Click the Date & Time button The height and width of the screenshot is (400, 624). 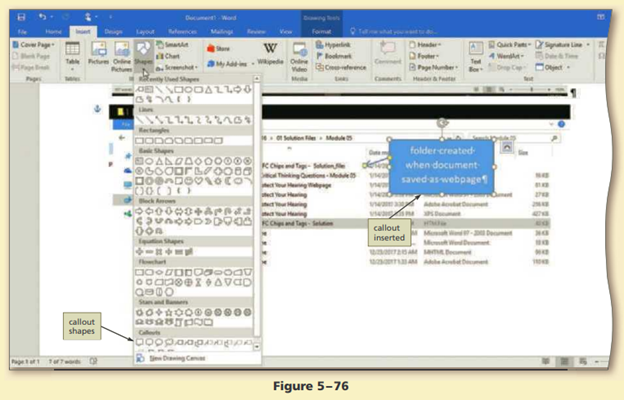[x=557, y=56]
